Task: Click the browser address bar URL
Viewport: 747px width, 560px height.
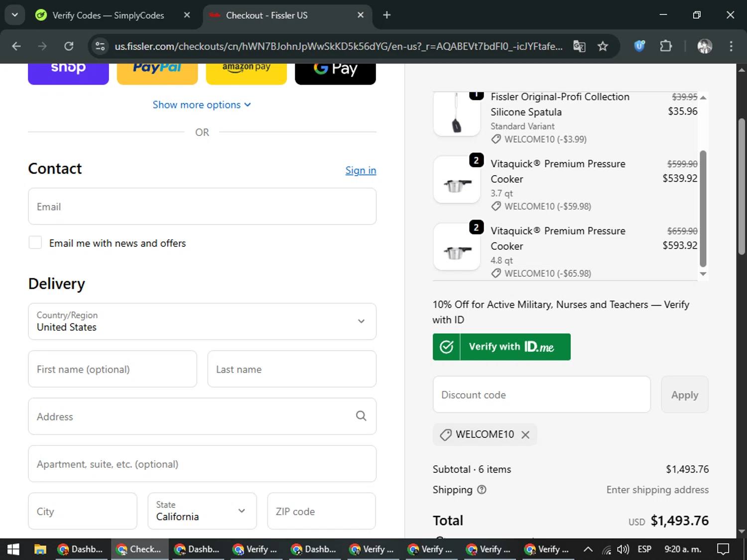Action: point(339,46)
